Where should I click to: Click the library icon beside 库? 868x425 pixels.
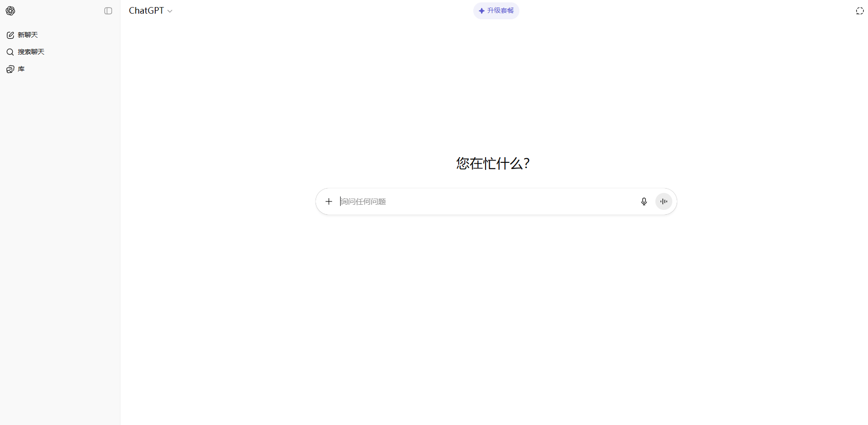click(10, 69)
